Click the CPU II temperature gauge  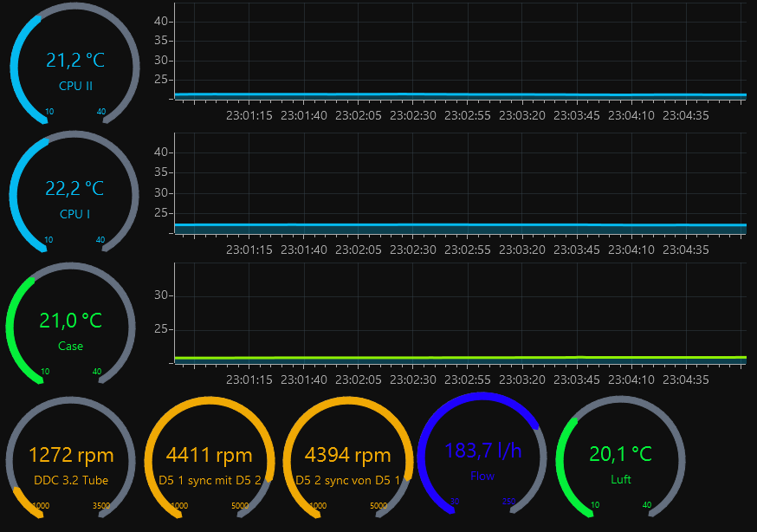74,65
